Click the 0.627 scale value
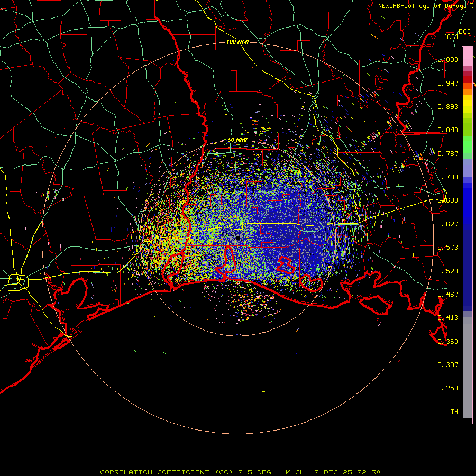 coord(448,224)
